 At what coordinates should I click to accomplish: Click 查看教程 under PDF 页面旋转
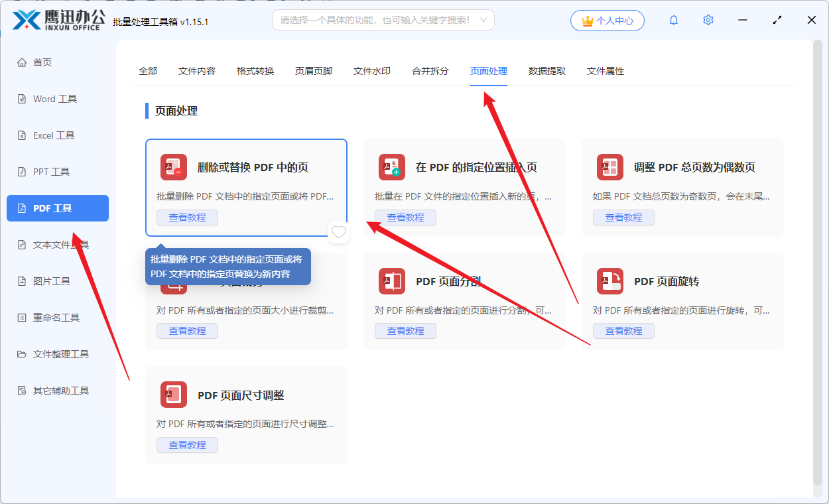(623, 331)
